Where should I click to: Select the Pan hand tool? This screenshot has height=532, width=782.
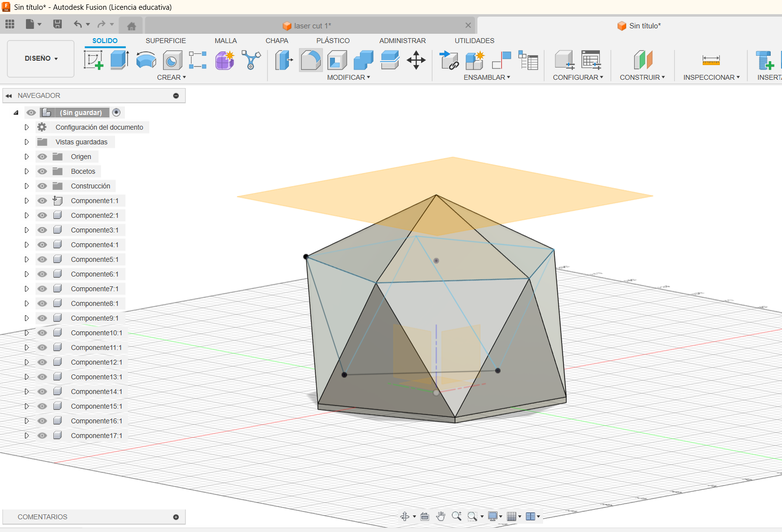441,516
